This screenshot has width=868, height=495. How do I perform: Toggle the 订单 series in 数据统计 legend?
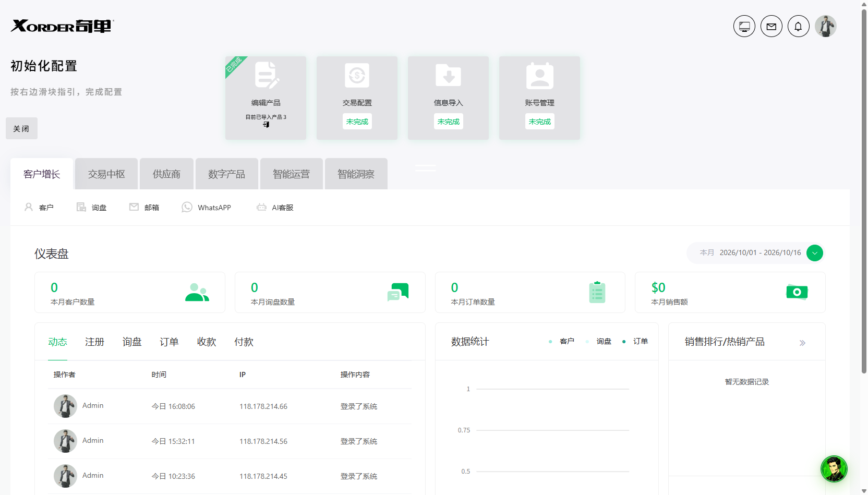pos(635,342)
